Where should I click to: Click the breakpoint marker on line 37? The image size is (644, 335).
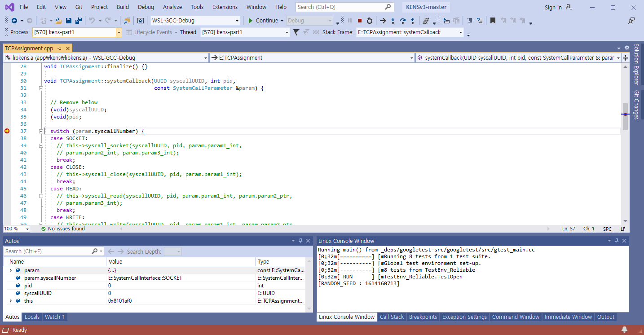7,131
